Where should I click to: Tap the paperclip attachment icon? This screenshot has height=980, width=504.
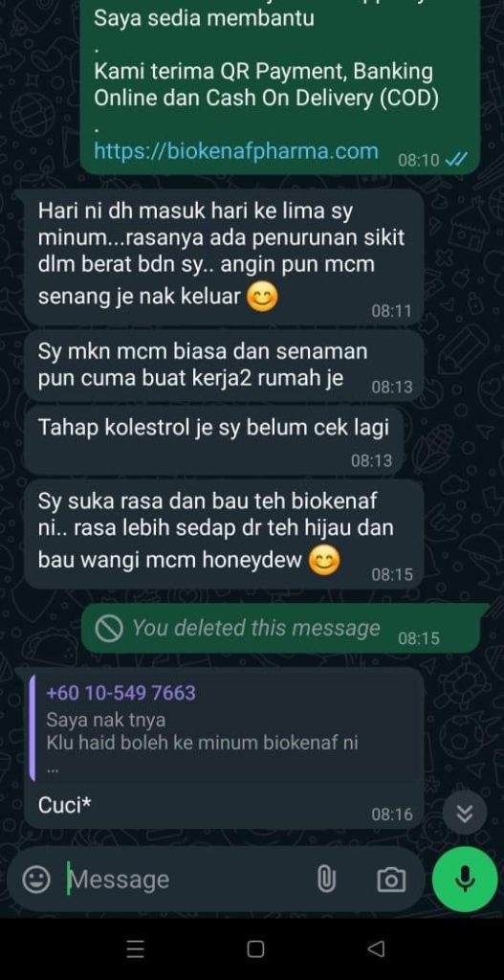pos(326,880)
